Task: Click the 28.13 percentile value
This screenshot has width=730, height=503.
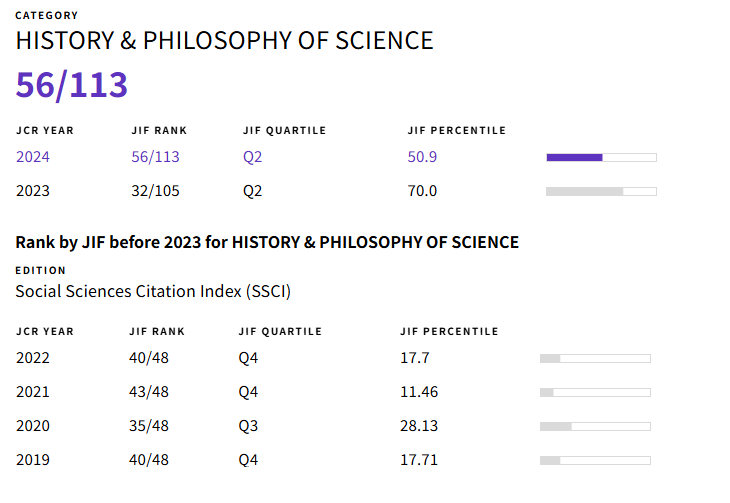Action: pos(419,426)
